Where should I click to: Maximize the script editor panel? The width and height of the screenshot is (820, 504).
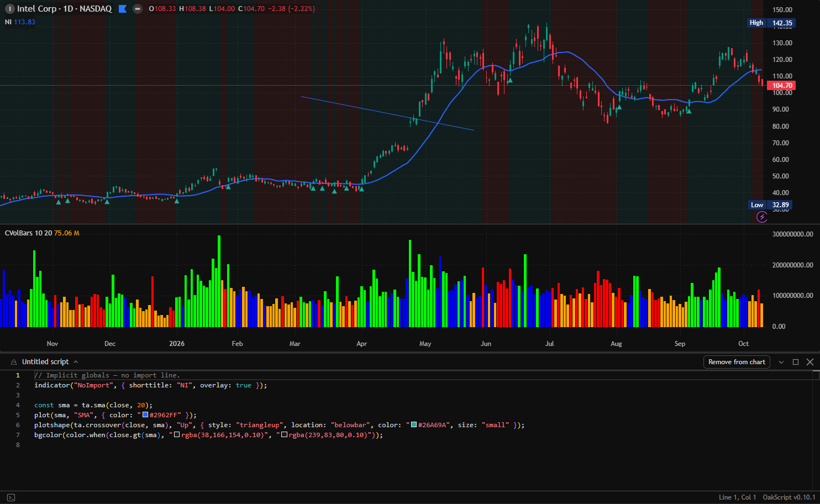[796, 362]
